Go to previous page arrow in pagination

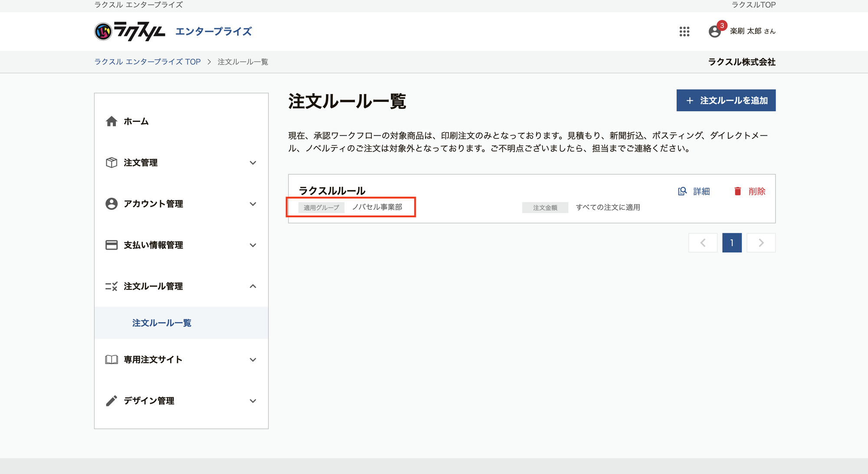703,243
